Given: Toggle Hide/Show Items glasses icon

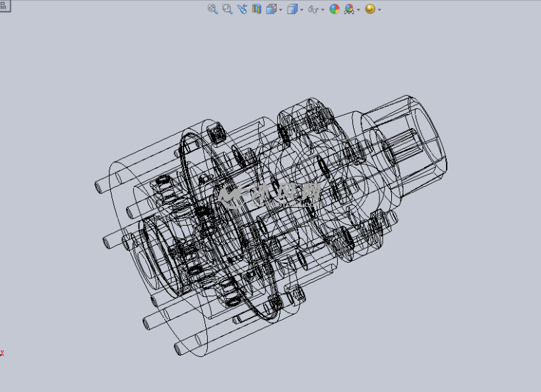Looking at the screenshot, I should 314,9.
